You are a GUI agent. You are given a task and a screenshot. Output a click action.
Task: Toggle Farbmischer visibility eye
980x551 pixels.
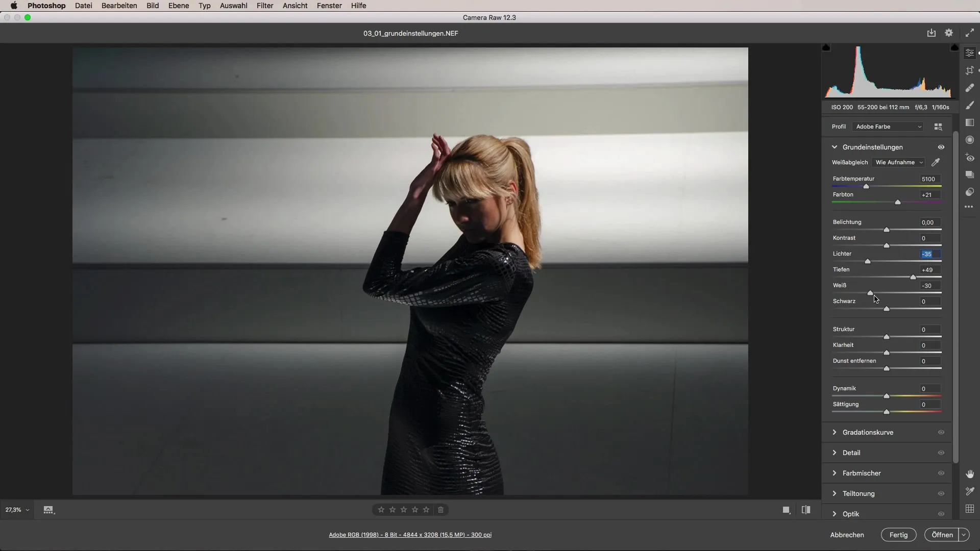941,473
